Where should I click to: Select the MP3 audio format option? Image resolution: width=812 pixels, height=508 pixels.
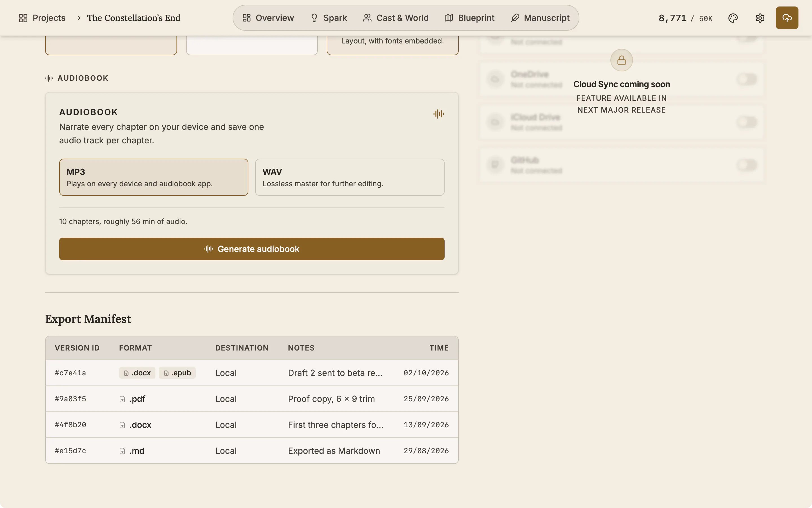(x=154, y=178)
